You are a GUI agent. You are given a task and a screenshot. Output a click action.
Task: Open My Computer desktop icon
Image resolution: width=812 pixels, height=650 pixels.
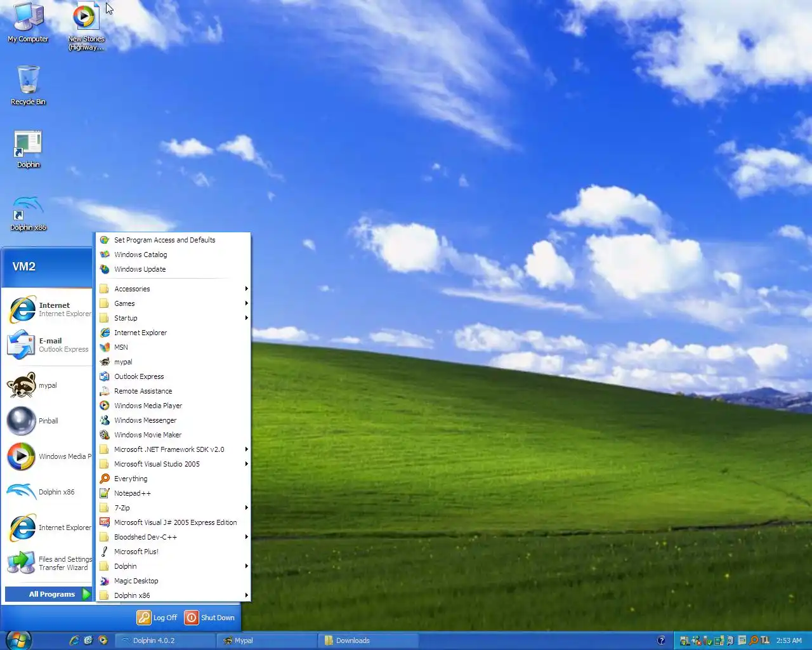(28, 23)
